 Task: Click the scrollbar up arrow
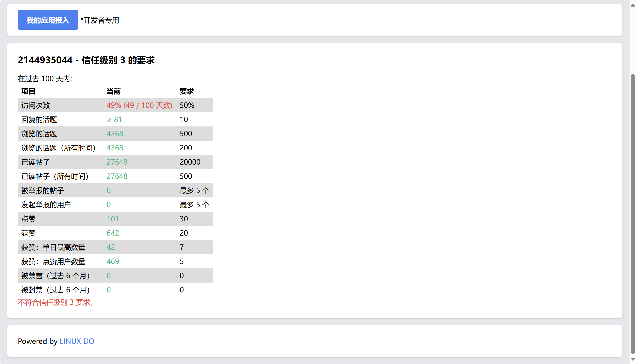pyautogui.click(x=633, y=5)
